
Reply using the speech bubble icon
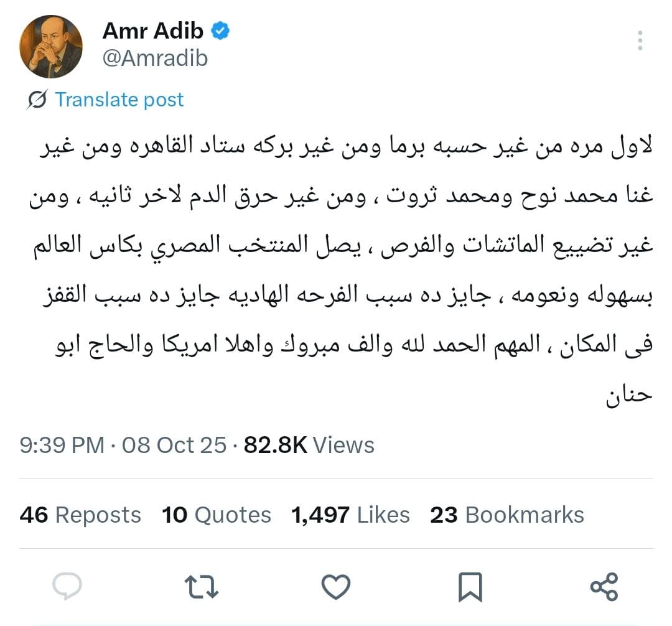pos(67,587)
